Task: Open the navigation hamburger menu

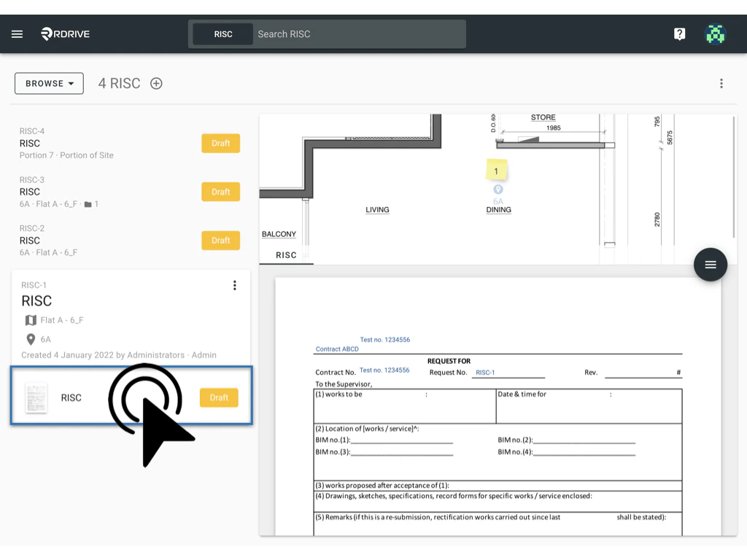Action: click(x=17, y=34)
